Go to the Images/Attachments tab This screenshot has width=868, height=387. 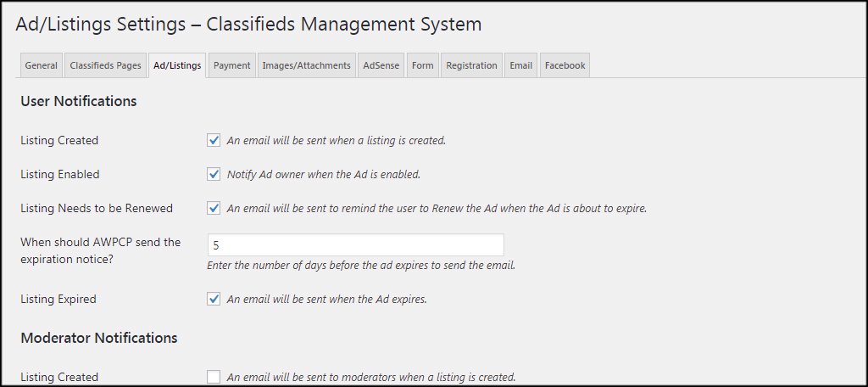[x=306, y=65]
